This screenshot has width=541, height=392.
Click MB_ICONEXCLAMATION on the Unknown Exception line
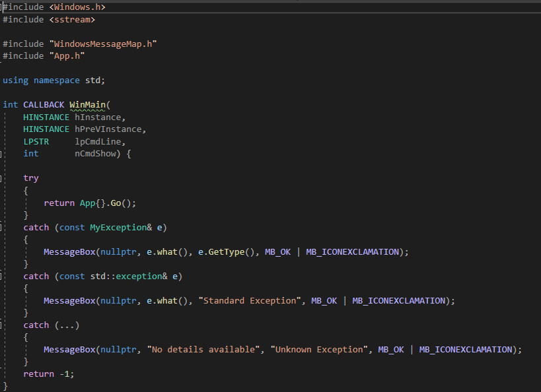tap(466, 350)
